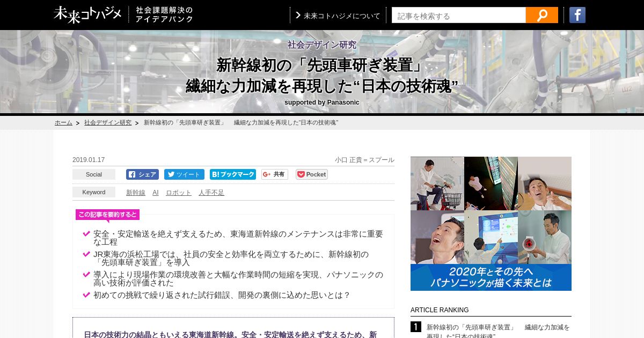644x338 pixels.
Task: Open the Panasonic 2020年 banner image
Action: click(491, 224)
